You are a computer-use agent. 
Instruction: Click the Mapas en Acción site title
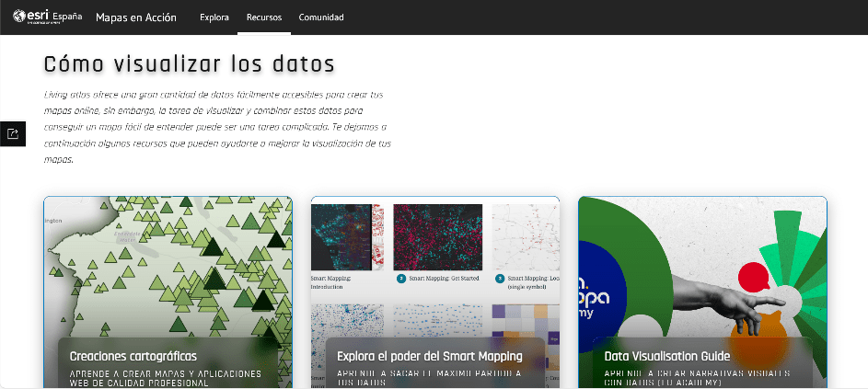tap(136, 17)
